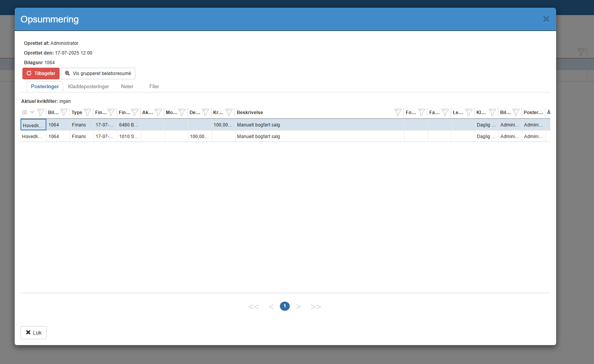Click Finans type cell in second row

(x=82, y=137)
